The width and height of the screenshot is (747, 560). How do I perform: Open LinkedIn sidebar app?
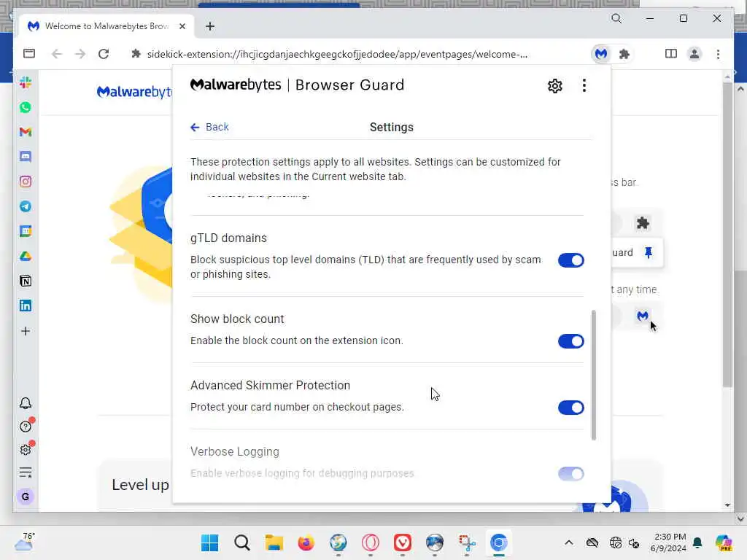click(26, 306)
